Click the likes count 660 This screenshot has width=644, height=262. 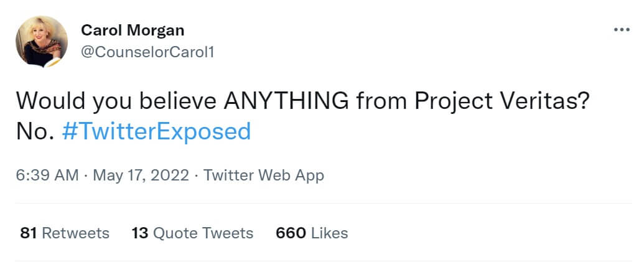[291, 233]
